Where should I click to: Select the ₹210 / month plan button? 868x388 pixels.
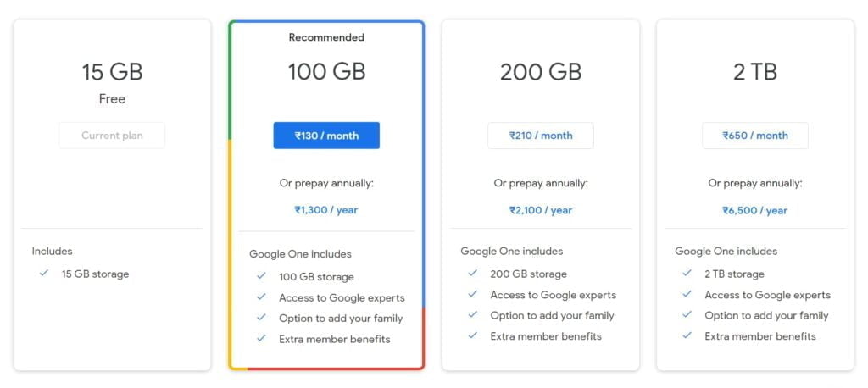coord(541,136)
